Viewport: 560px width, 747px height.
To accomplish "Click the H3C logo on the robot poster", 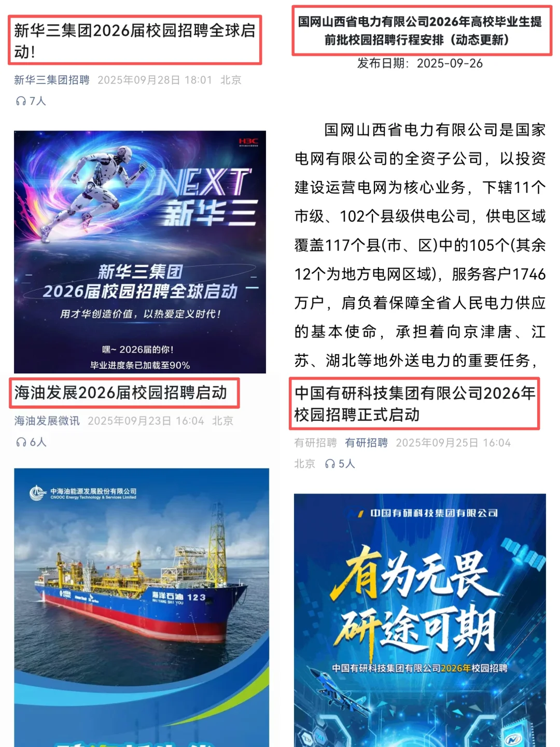I will [248, 142].
